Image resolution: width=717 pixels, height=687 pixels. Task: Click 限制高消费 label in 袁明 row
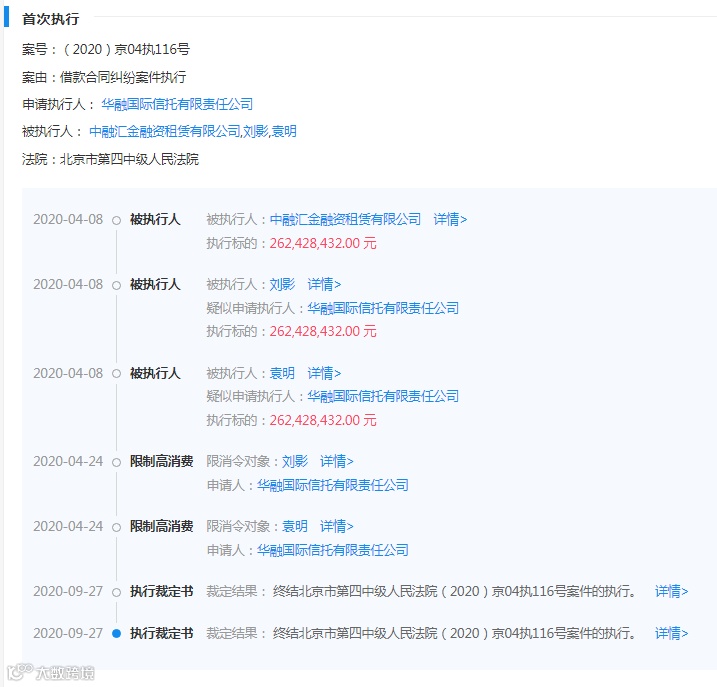[x=161, y=526]
